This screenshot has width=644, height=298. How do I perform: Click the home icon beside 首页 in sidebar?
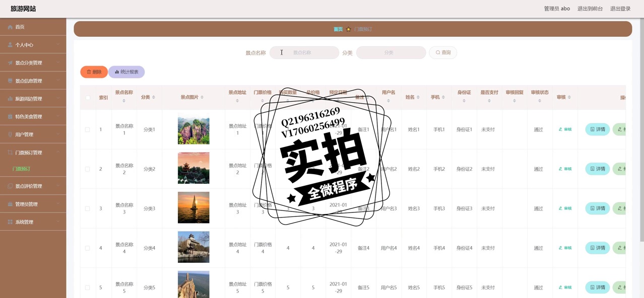(x=10, y=27)
